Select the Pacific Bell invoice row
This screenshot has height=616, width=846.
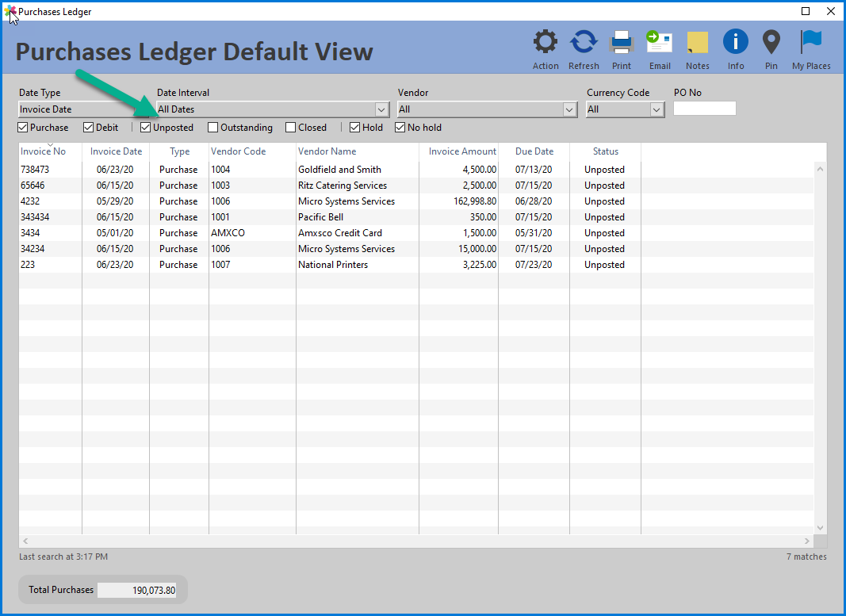click(357, 216)
